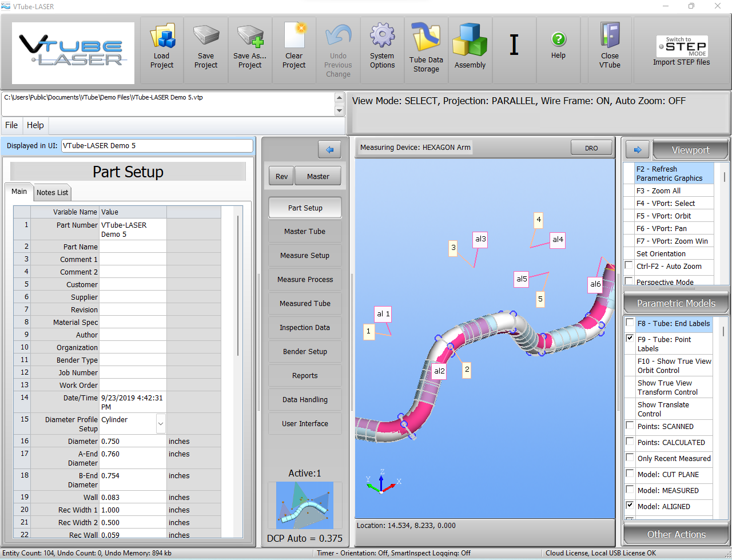732x560 pixels.
Task: Click the Active tube preview thumbnail
Action: (x=305, y=505)
